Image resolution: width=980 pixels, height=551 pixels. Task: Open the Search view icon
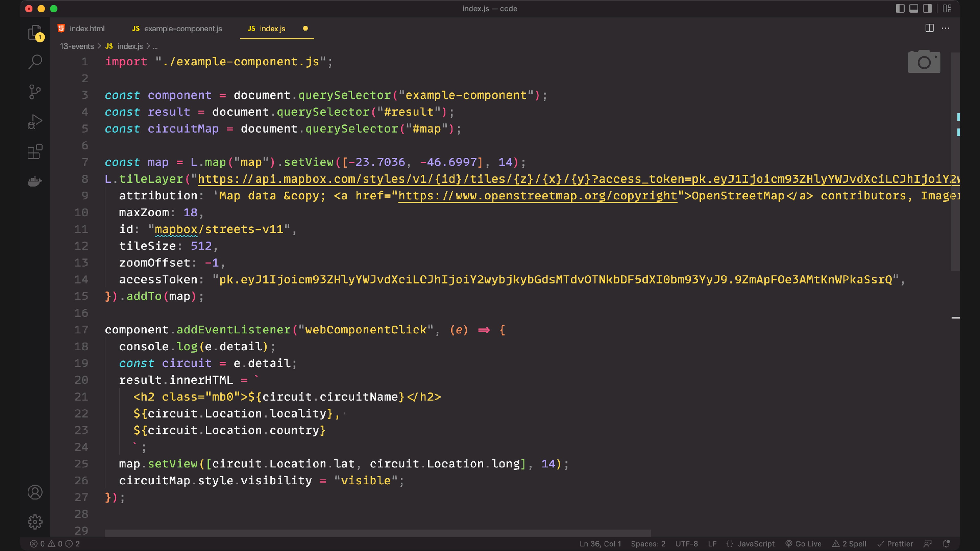(35, 61)
